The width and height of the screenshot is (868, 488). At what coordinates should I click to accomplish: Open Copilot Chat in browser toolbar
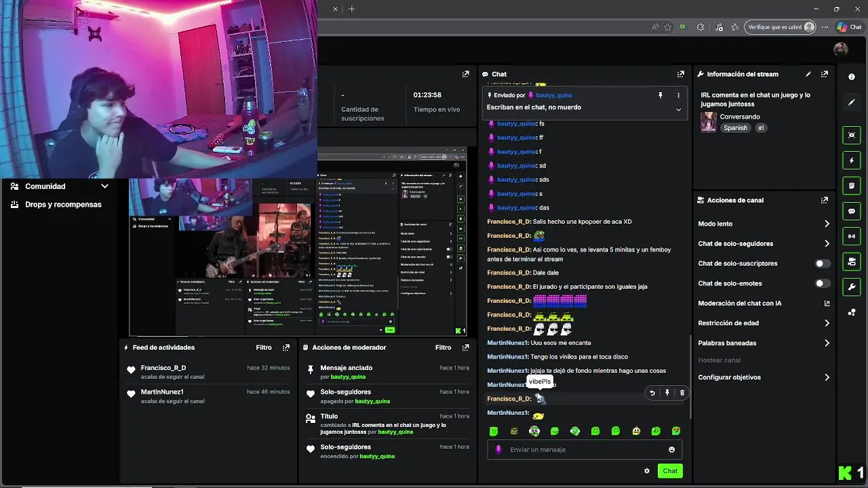[x=849, y=27]
